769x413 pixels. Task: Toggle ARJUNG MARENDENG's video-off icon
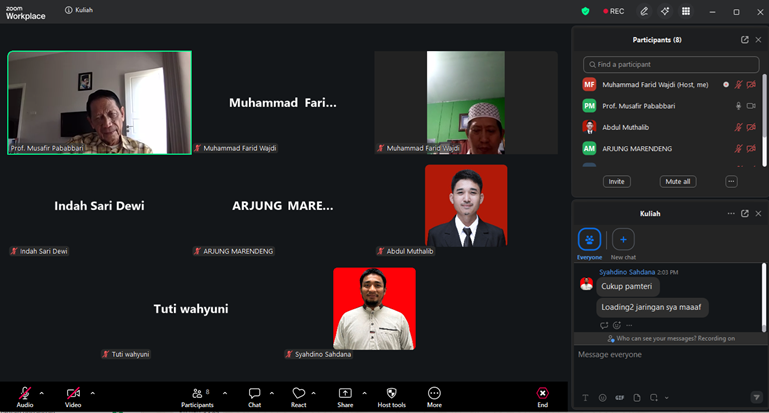[751, 148]
